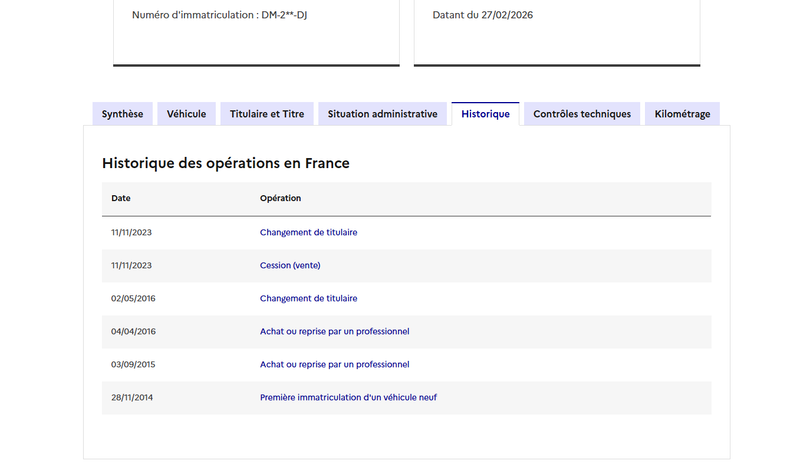The width and height of the screenshot is (800, 470).
Task: Go to the Contrôles techniques tab
Action: 582,114
